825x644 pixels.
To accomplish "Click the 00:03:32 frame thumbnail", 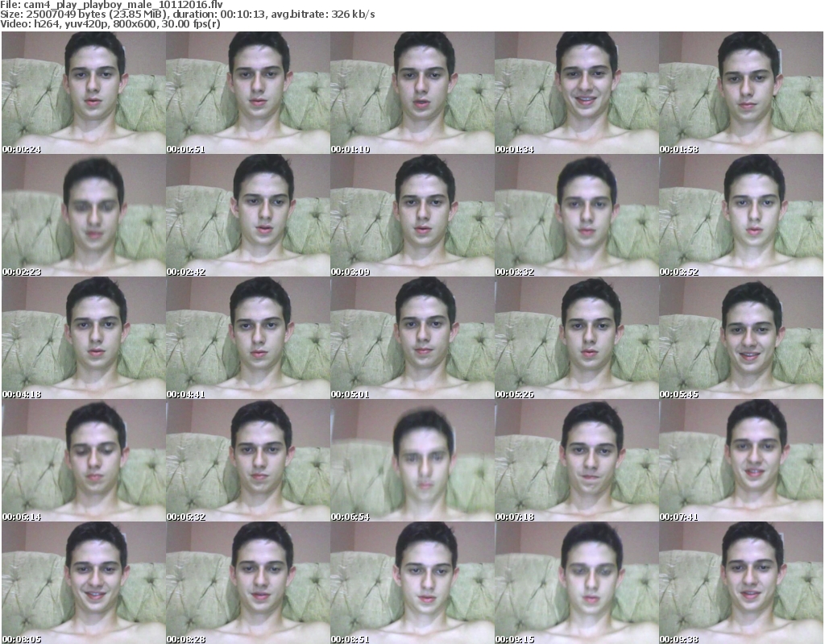I will [576, 215].
